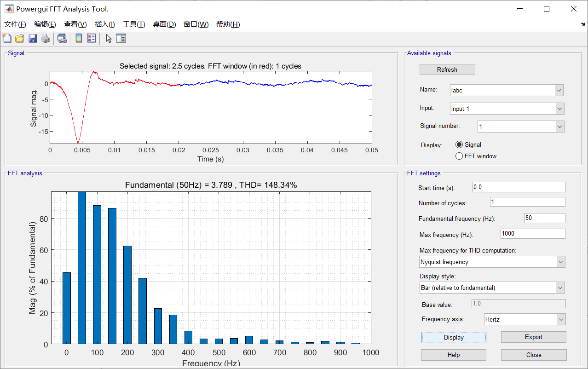Screen dimensions: 588x369
Task: Select the FFT window radio button
Action: [459, 156]
